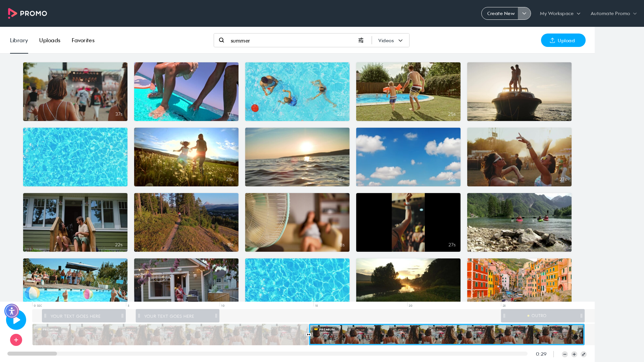Switch to the Favorites tab

tap(83, 40)
